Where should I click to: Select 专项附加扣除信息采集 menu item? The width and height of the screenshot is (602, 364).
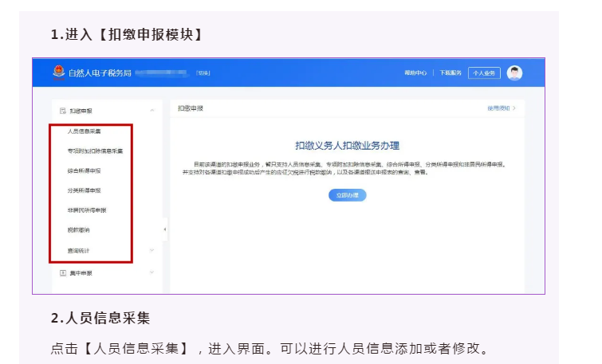click(95, 151)
